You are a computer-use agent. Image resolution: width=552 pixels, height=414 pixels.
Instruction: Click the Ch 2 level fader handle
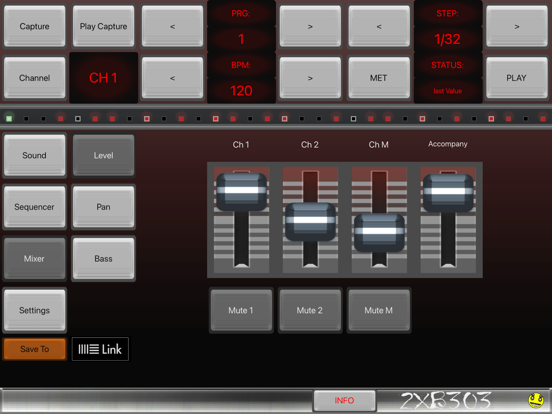(310, 222)
